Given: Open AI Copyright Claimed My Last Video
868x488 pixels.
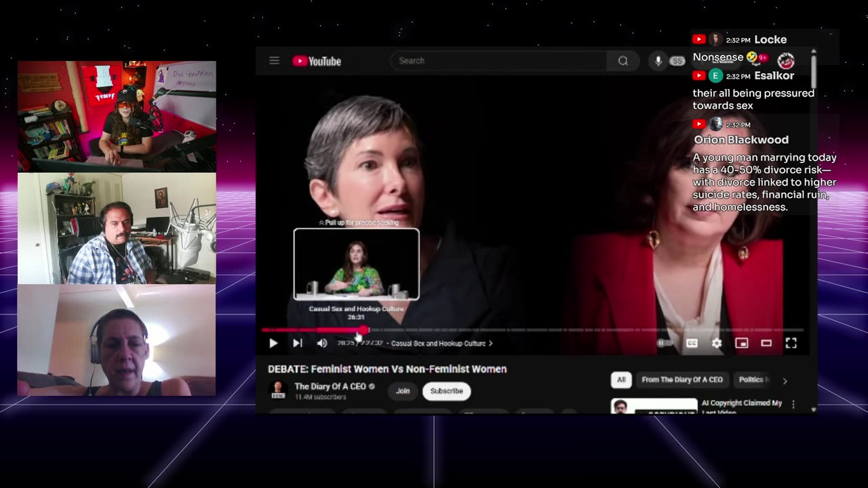Looking at the screenshot, I should point(742,407).
